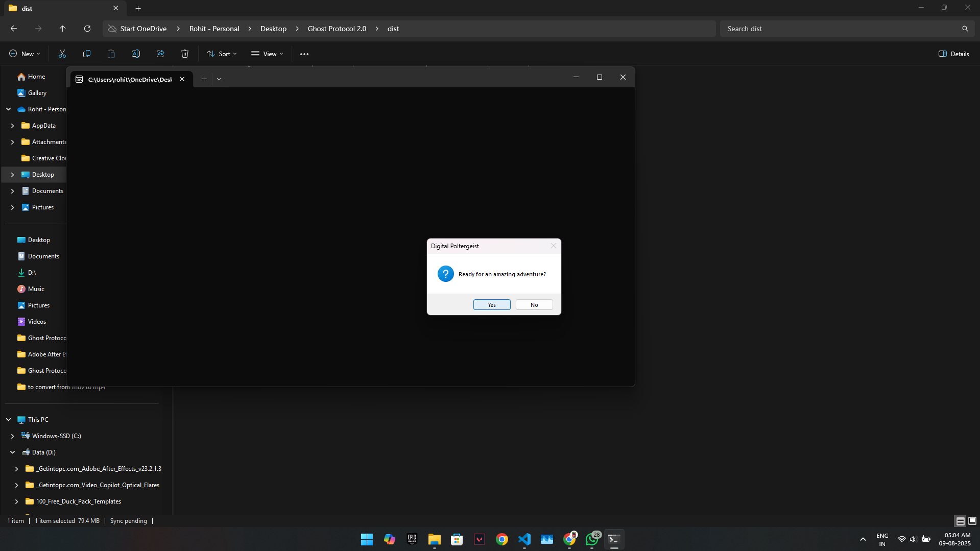Refresh the dist folder view
The width and height of the screenshot is (980, 551).
pos(87,29)
